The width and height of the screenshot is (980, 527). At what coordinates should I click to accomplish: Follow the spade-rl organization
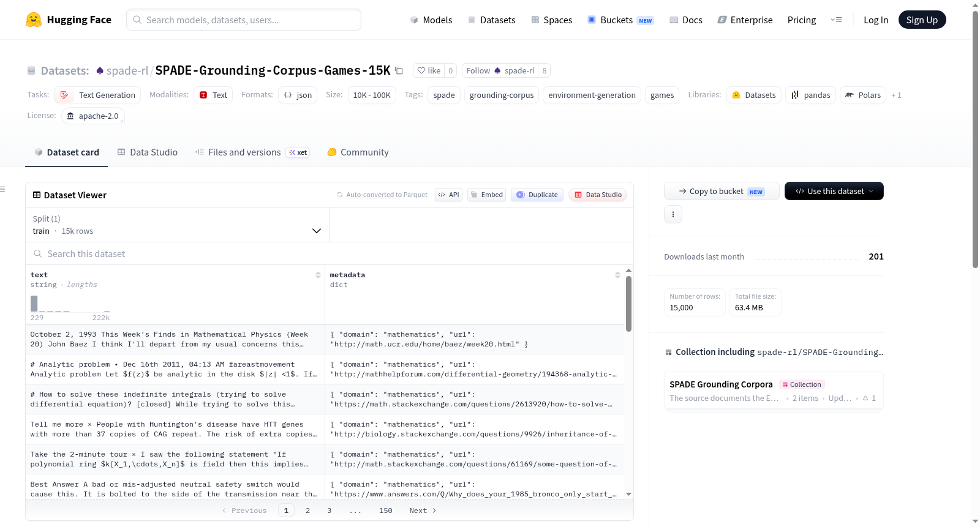(500, 70)
